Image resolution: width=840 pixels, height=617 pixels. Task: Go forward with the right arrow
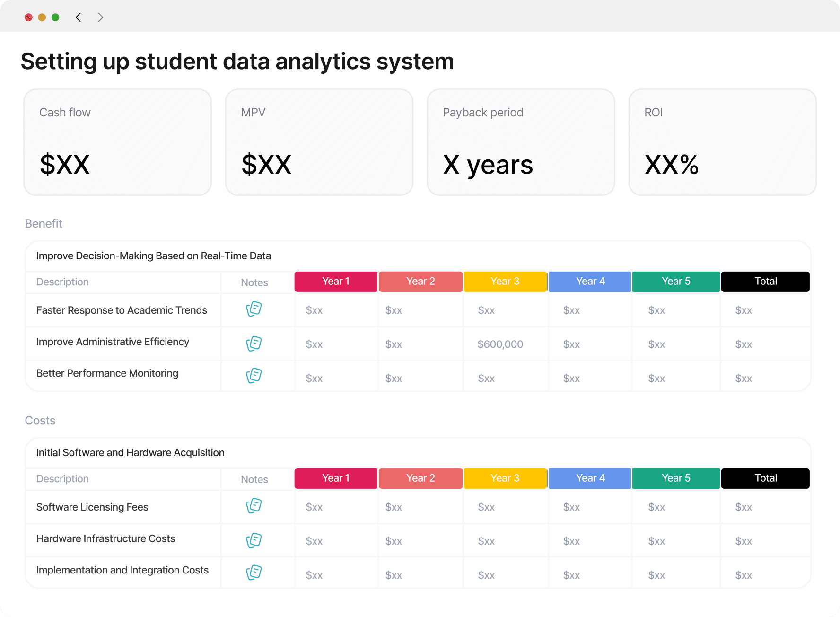click(x=100, y=18)
